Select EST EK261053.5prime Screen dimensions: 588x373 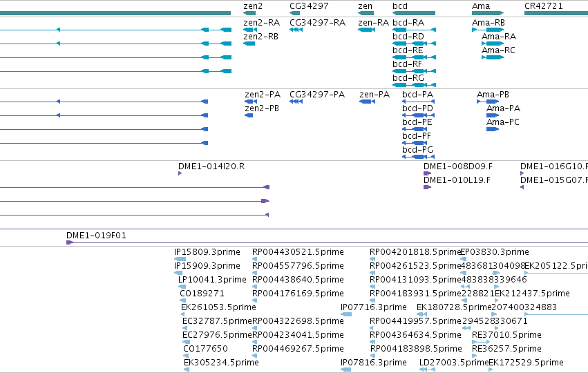pos(183,314)
